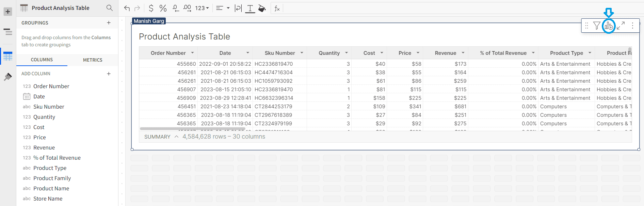Switch to the METRICS tab
This screenshot has width=644, height=206.
(x=93, y=60)
